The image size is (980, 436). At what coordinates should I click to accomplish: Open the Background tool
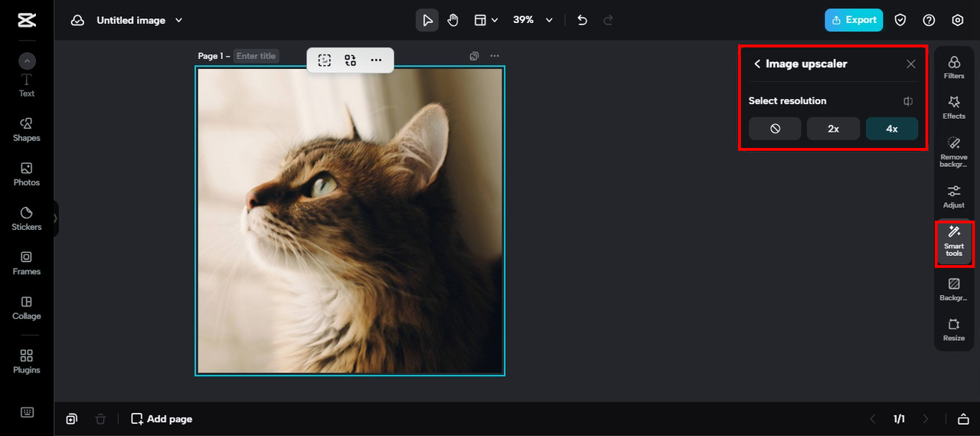coord(954,289)
